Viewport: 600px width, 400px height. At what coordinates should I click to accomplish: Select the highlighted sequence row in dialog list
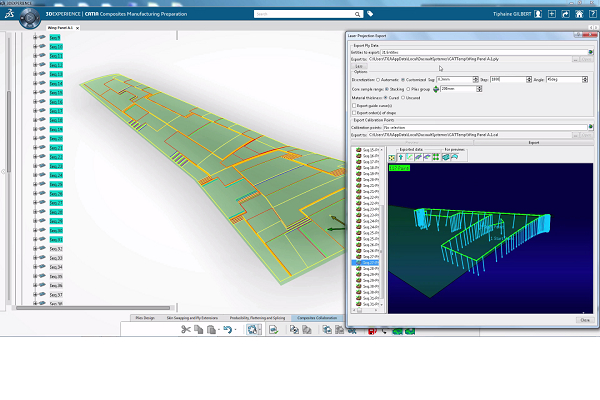tap(365, 263)
